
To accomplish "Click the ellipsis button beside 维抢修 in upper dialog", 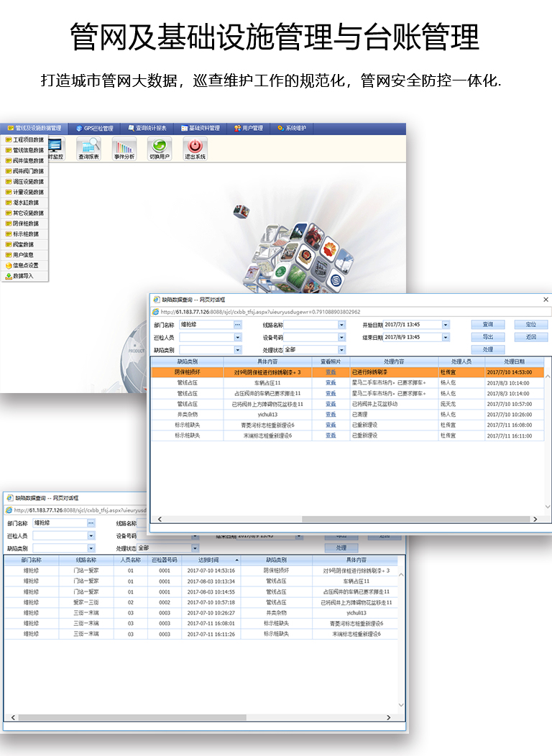I will pos(237,325).
